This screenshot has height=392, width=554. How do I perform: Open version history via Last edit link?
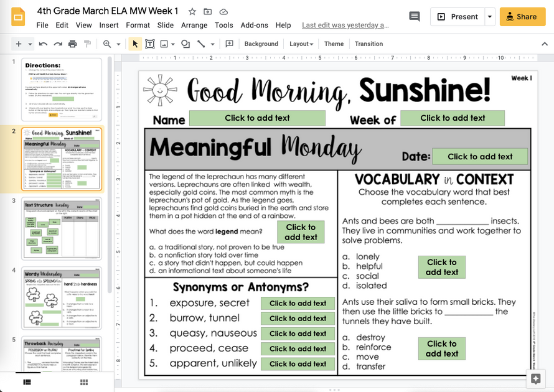click(345, 26)
